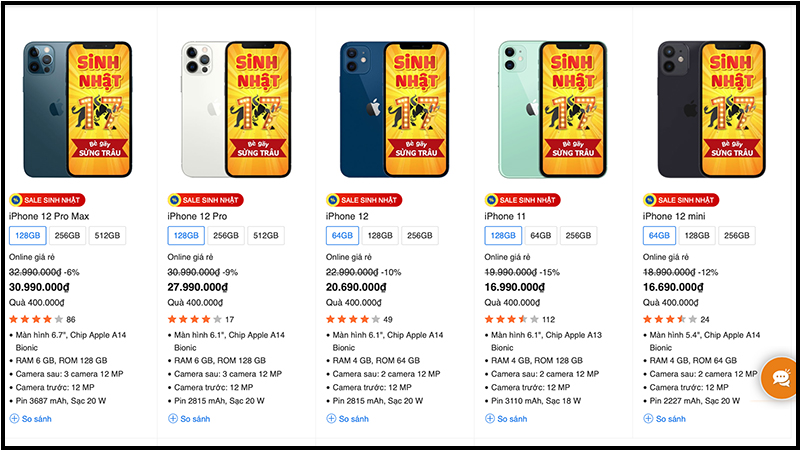This screenshot has width=800, height=450.
Task: Click compare plus icon under iPhone 12 Pro Max
Action: pyautogui.click(x=14, y=418)
